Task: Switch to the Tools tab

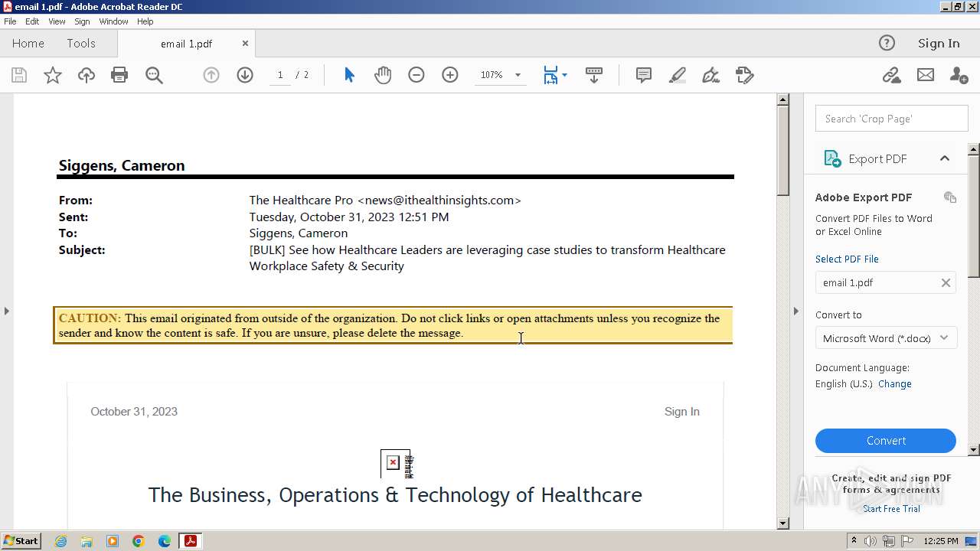Action: [x=81, y=44]
